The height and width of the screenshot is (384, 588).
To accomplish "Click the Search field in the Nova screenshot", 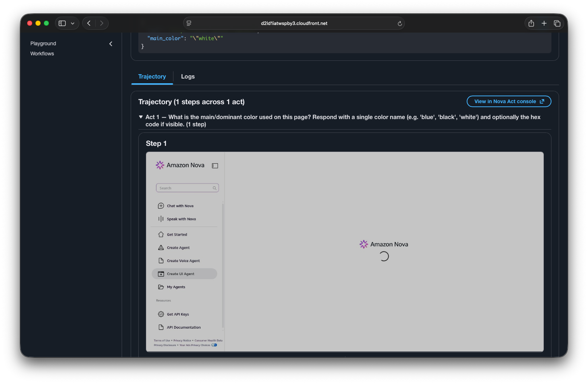I will coord(187,188).
